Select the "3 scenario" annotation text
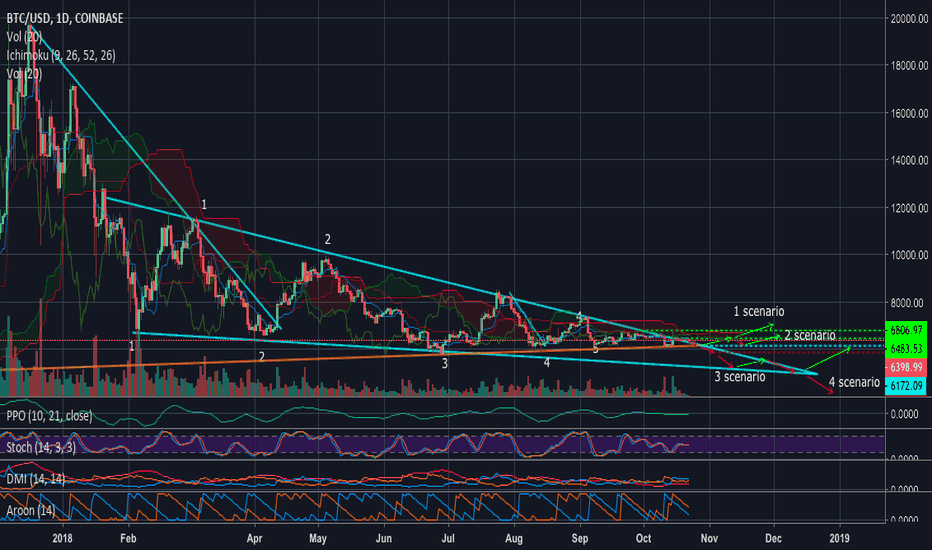Image resolution: width=932 pixels, height=550 pixels. coord(739,376)
